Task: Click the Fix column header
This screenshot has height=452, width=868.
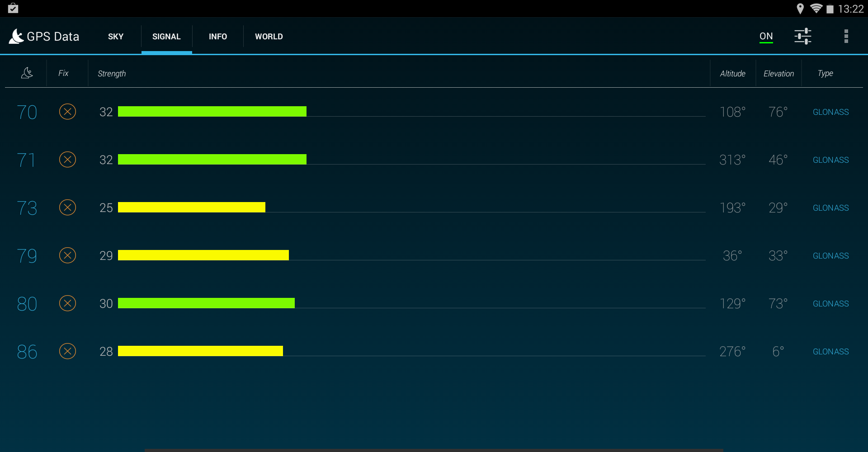Action: (x=63, y=73)
